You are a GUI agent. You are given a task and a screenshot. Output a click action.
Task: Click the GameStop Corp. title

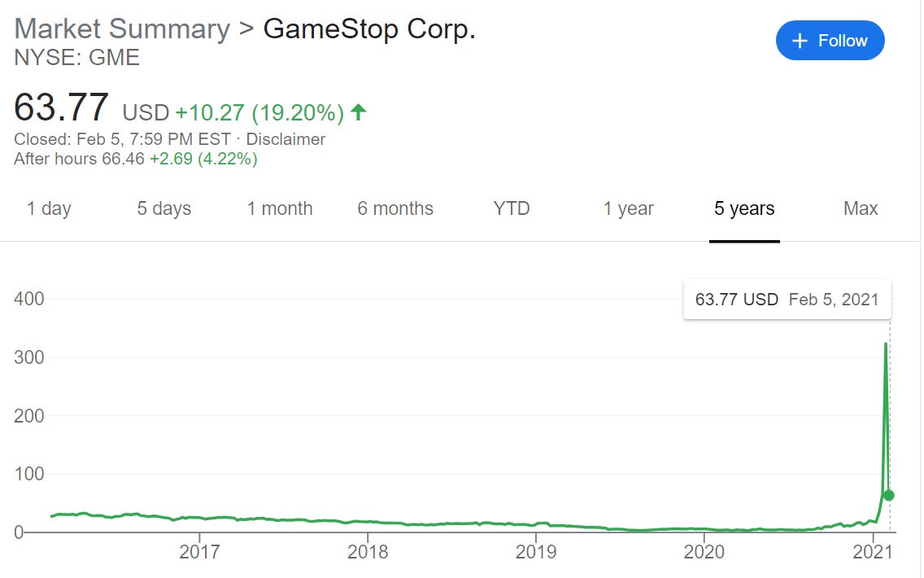369,28
